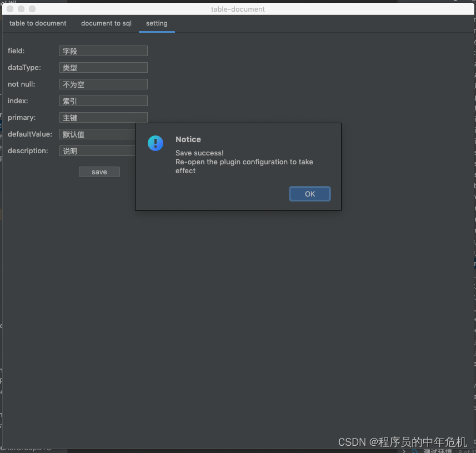
Task: Select the setting tab
Action: tap(157, 23)
